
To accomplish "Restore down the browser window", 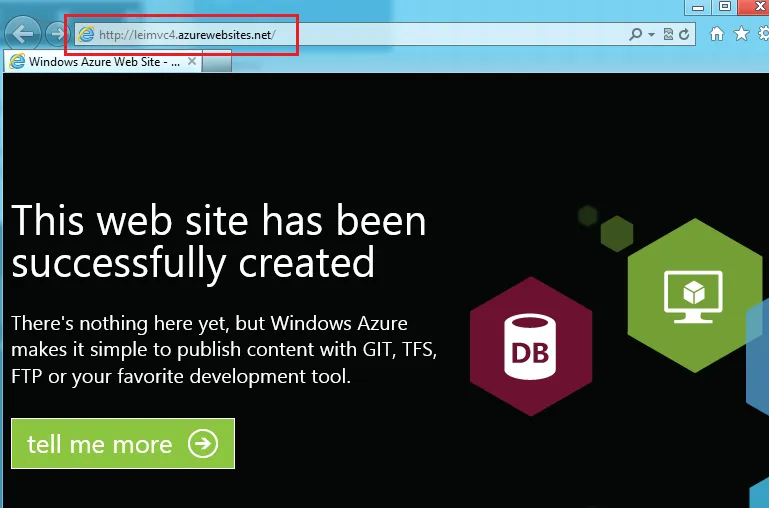I will [x=725, y=6].
